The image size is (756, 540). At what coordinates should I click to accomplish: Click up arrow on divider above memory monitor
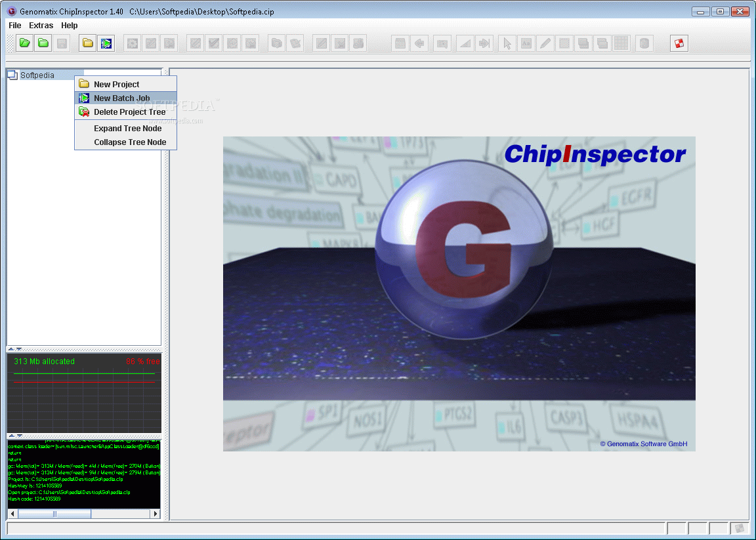click(12, 348)
